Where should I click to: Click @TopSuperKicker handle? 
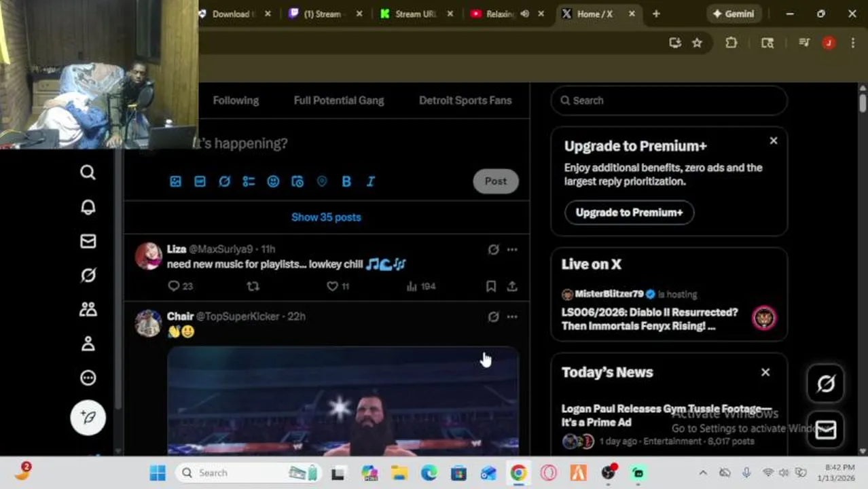(x=238, y=316)
